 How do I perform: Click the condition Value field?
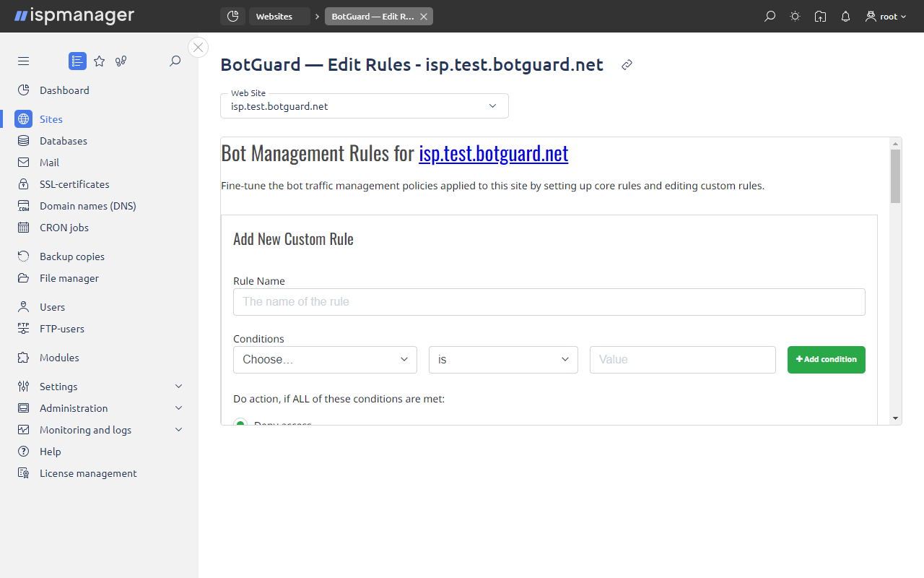point(683,360)
